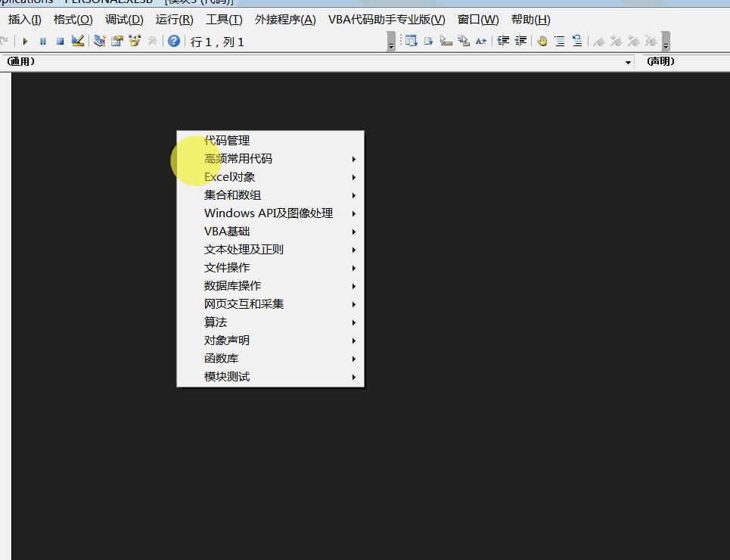This screenshot has width=730, height=560.
Task: Toggle a breakpoint with the hand icon
Action: click(542, 42)
